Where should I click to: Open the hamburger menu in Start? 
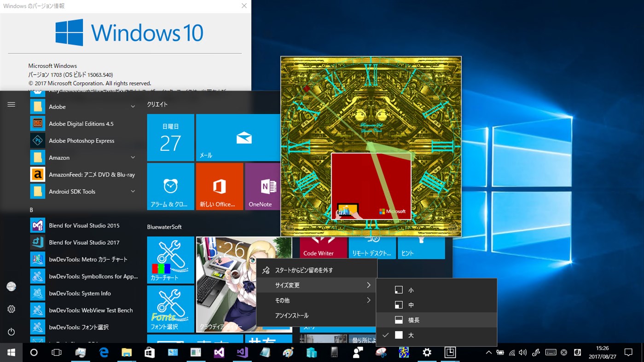coord(12,104)
